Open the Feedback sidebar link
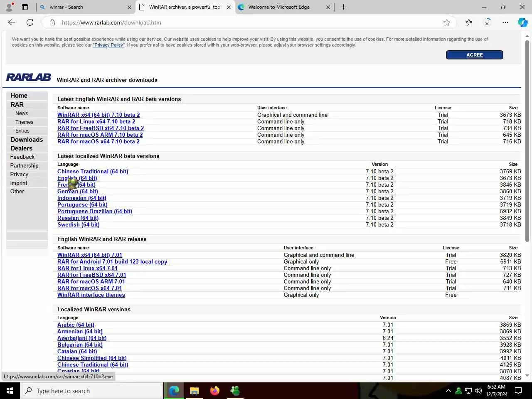The image size is (532, 399). click(22, 157)
